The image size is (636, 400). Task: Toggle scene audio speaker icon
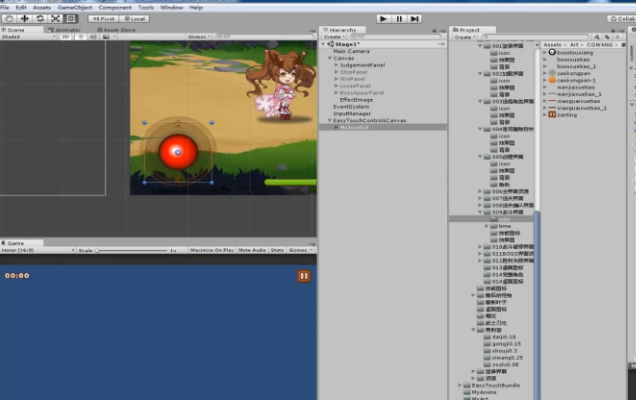tap(93, 37)
